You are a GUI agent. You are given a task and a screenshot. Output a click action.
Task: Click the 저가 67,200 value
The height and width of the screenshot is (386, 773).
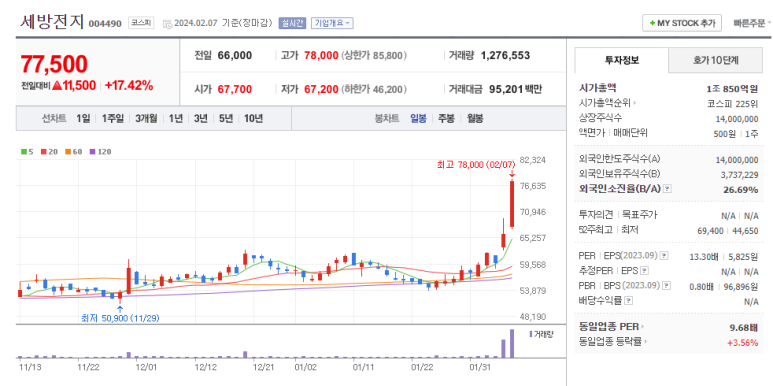pos(321,89)
